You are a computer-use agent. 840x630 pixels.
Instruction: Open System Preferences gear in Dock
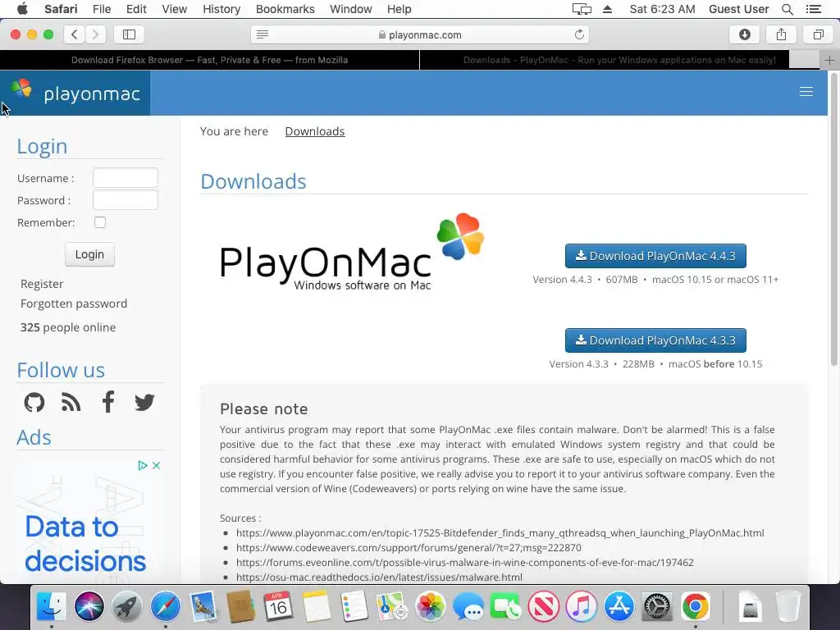point(657,606)
